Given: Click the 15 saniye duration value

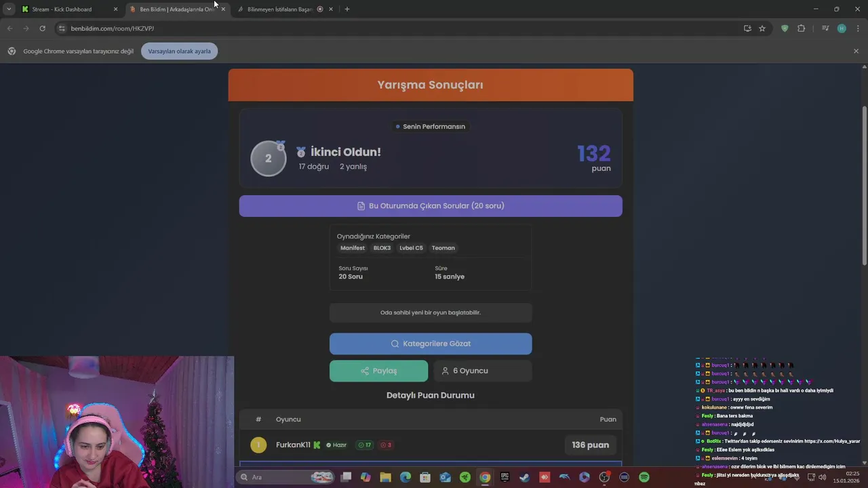Looking at the screenshot, I should (450, 277).
